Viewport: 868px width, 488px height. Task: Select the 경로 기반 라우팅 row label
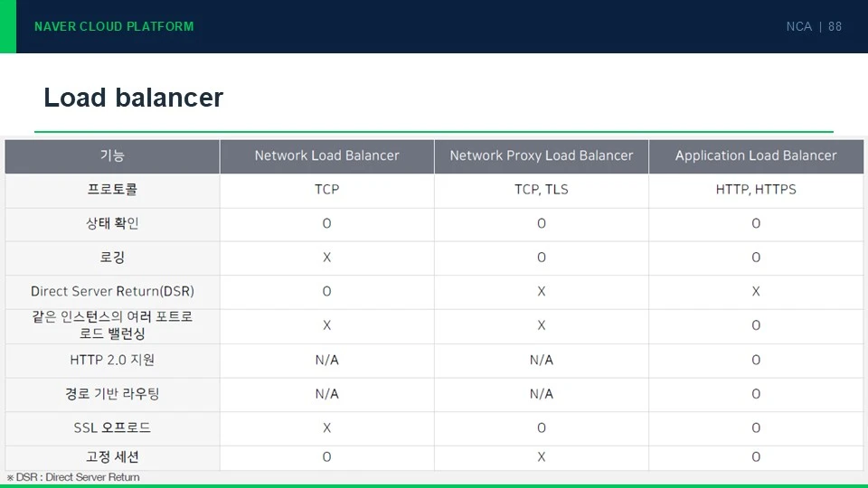click(112, 393)
